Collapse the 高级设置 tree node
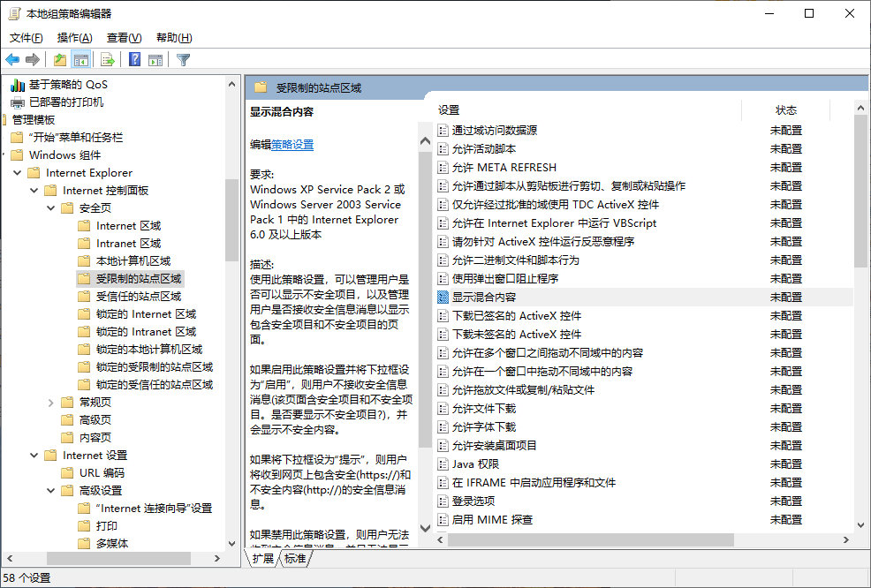Screen dimensions: 871x588 (x=50, y=490)
